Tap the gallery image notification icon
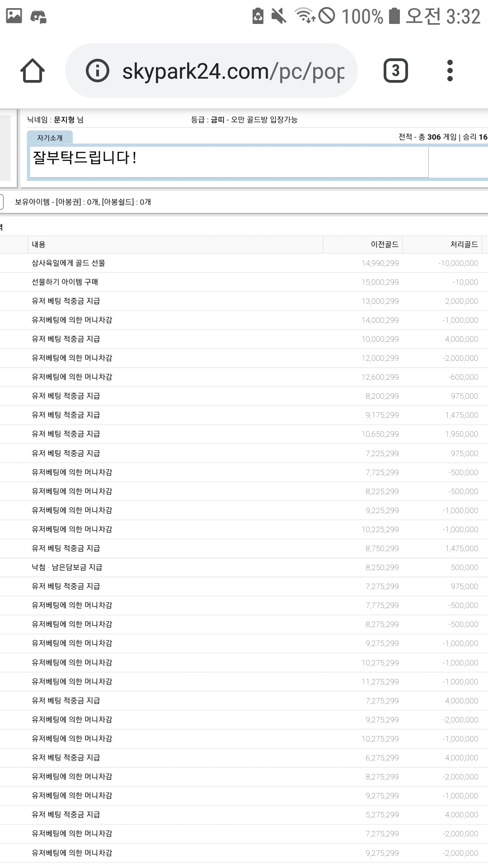Image resolution: width=488 pixels, height=868 pixels. 14,16
